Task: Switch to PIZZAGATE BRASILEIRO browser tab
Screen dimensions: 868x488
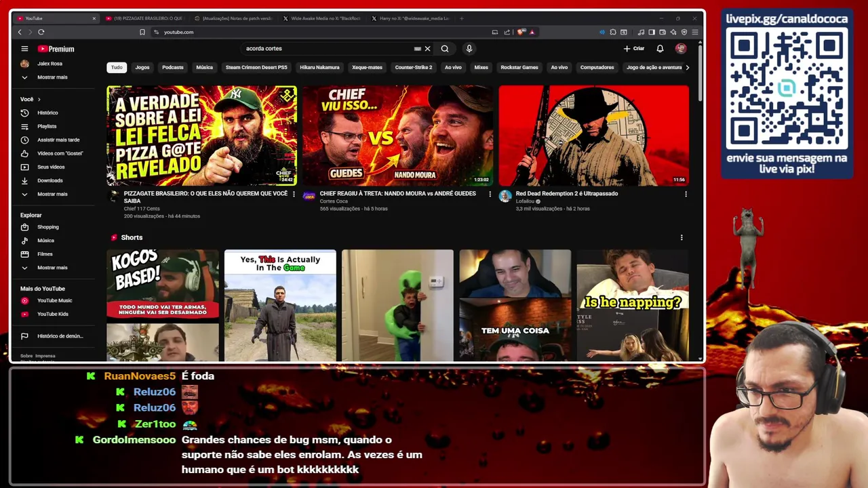Action: point(144,18)
